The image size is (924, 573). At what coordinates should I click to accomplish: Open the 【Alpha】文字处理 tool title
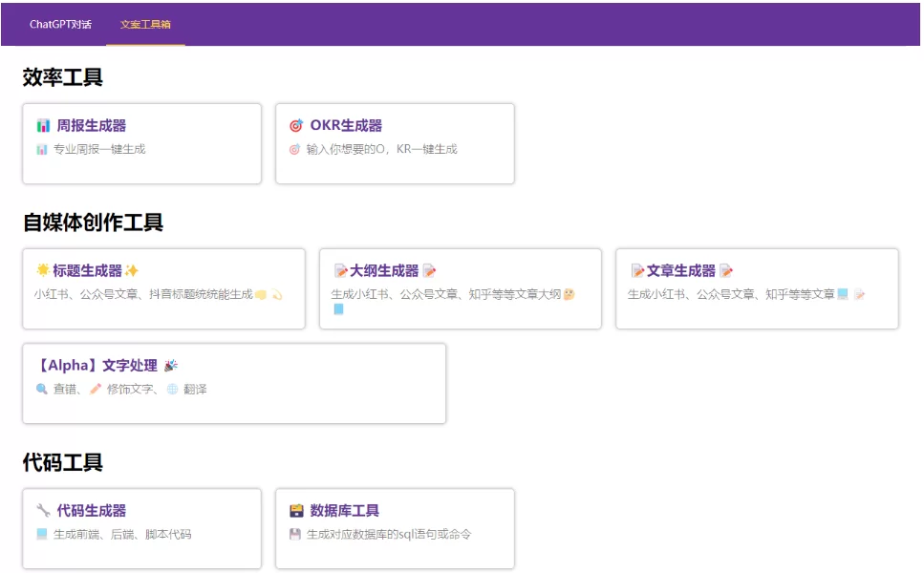pyautogui.click(x=96, y=366)
